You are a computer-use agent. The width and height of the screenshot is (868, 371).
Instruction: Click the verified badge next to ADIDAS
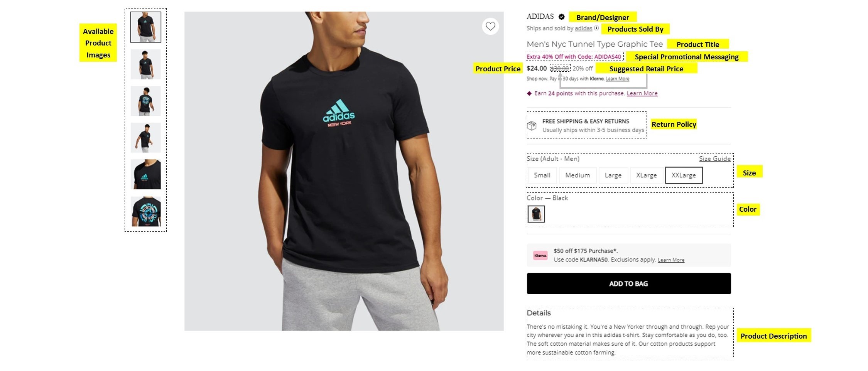pyautogui.click(x=562, y=17)
